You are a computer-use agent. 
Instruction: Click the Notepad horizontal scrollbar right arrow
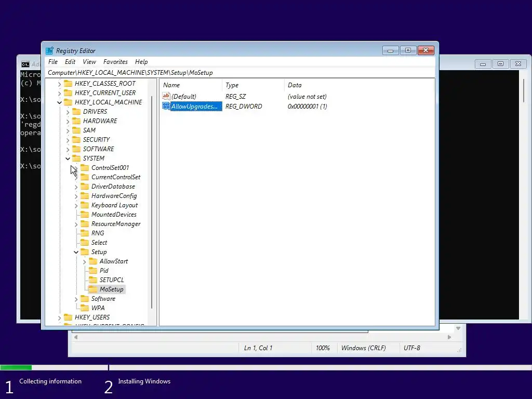449,337
